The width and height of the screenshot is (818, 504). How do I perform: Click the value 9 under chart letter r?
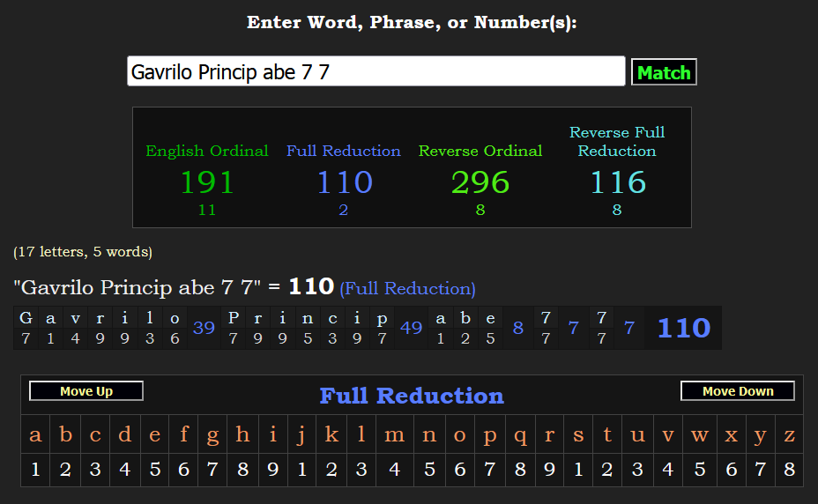[x=549, y=469]
